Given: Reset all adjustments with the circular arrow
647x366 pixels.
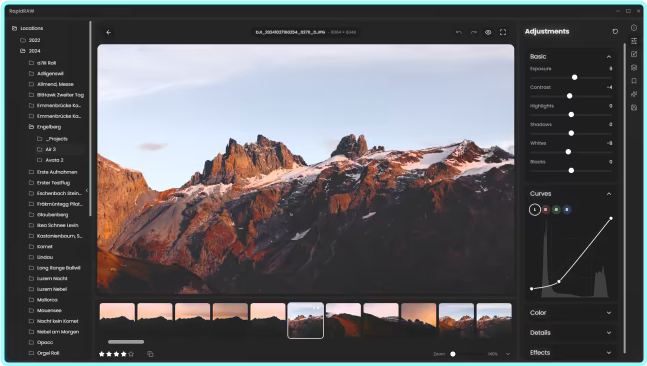Looking at the screenshot, I should (x=615, y=31).
